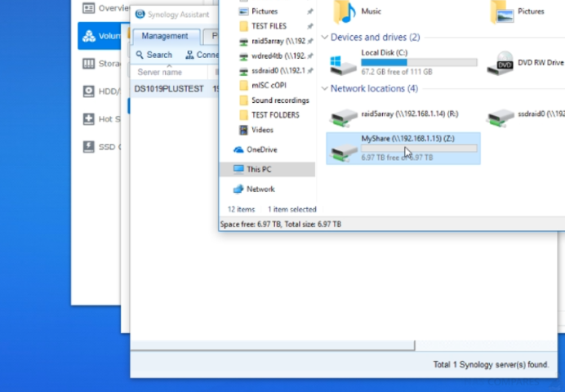Image resolution: width=565 pixels, height=392 pixels.
Task: Select the HDD/SSD sidebar icon
Action: pos(89,91)
